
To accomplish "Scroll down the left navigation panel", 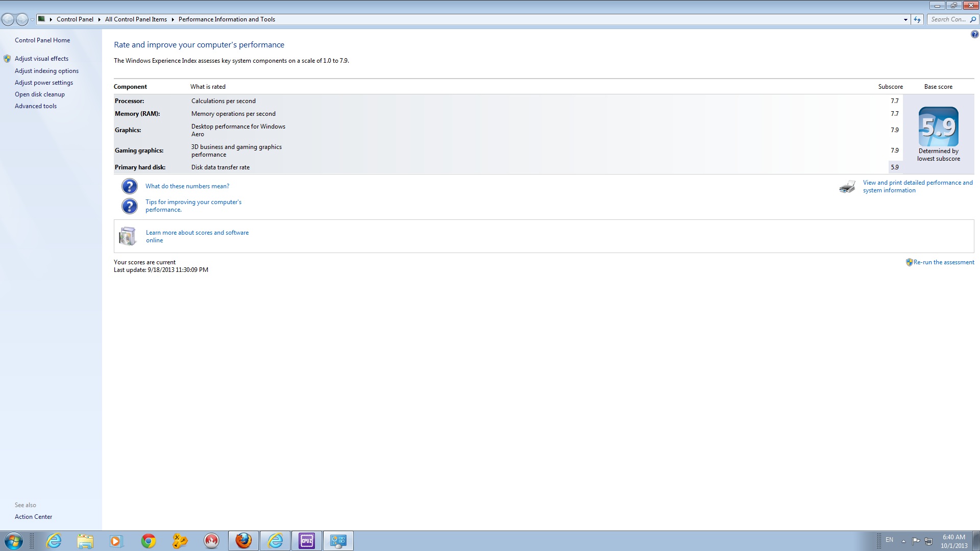I will coord(51,269).
